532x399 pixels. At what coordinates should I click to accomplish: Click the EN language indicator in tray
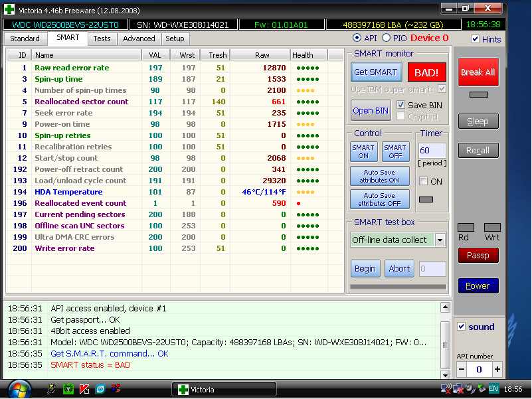[493, 388]
